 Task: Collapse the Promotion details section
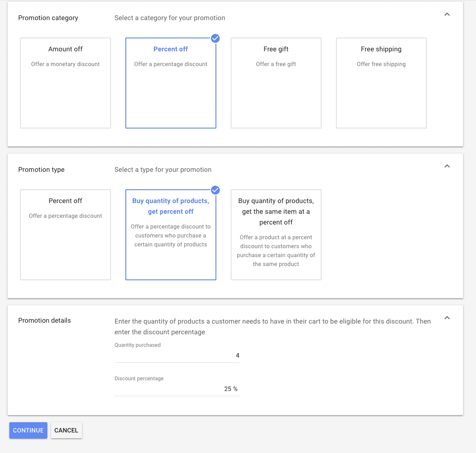(447, 317)
